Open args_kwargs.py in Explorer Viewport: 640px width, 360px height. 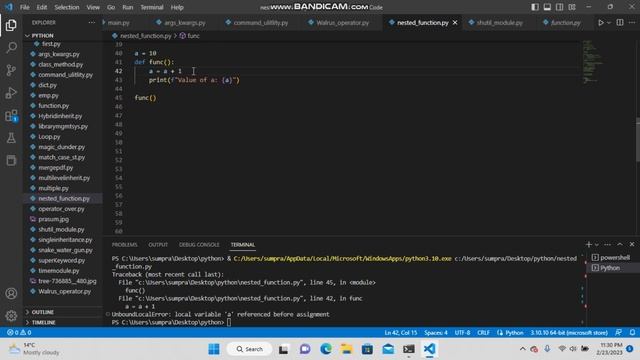(59, 54)
